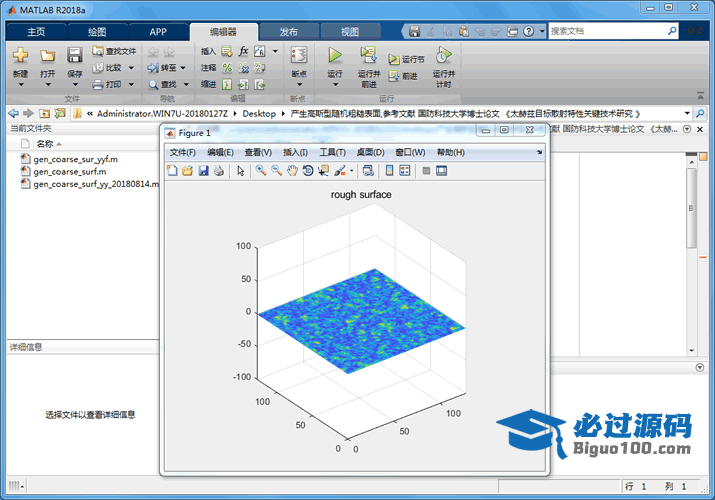Click the Link Plot icon in Figure 1
This screenshot has height=500, width=715.
tap(368, 170)
